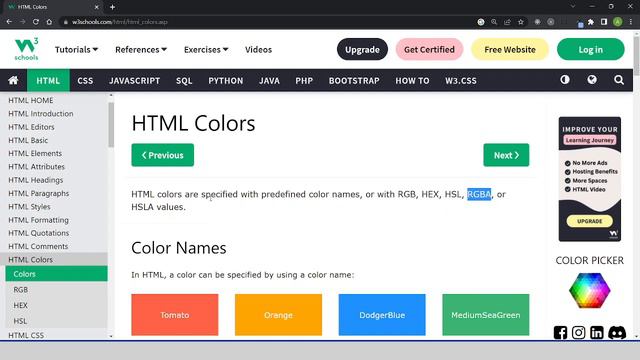The width and height of the screenshot is (640, 360).
Task: Click the Get Certified button
Action: point(429,49)
